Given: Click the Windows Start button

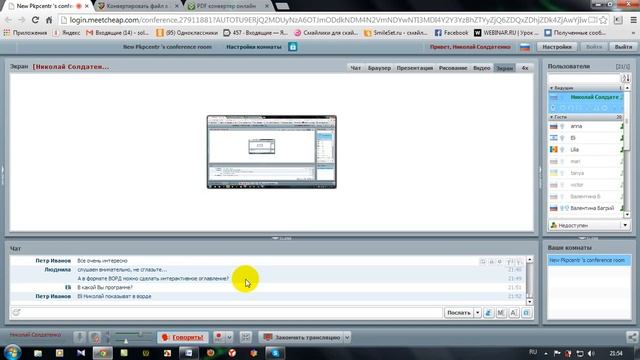Looking at the screenshot, I should (x=12, y=353).
